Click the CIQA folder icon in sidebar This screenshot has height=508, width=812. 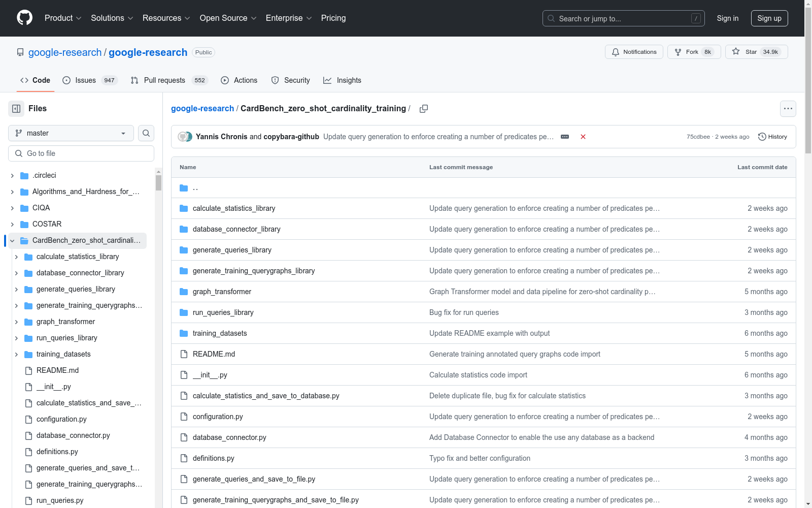24,208
